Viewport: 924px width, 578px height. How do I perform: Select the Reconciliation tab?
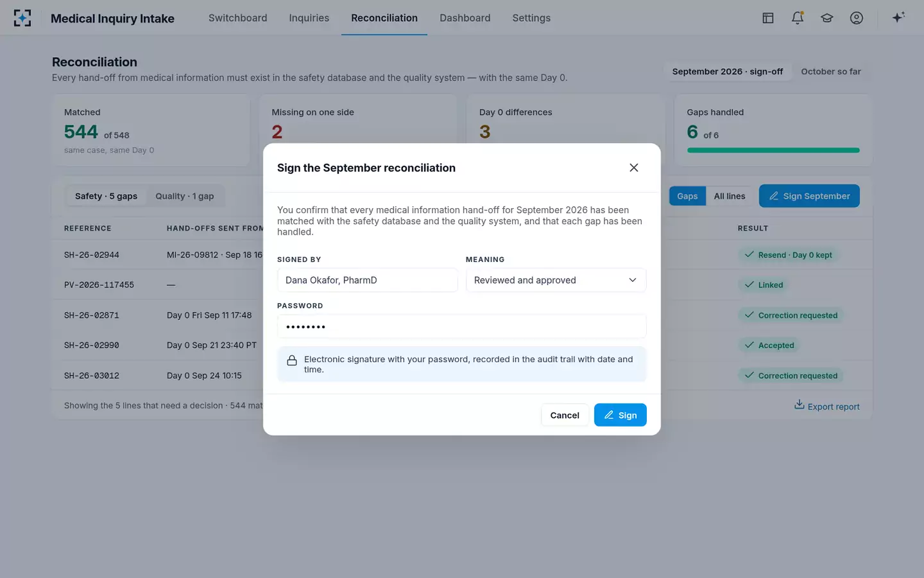pos(384,18)
